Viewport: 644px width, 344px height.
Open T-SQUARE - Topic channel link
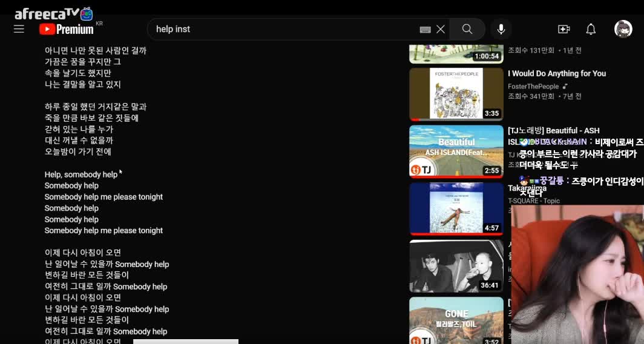(534, 201)
